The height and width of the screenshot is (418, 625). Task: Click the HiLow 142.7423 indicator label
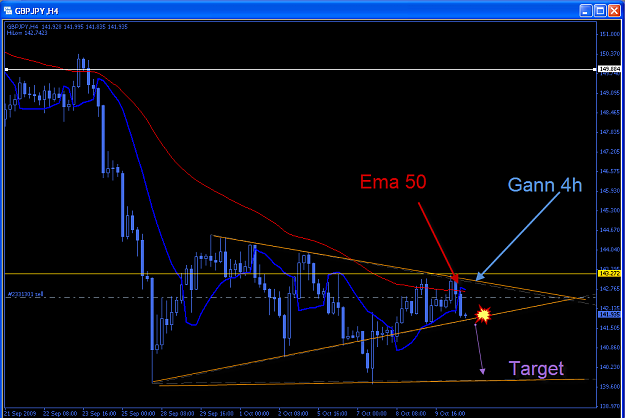[27, 33]
